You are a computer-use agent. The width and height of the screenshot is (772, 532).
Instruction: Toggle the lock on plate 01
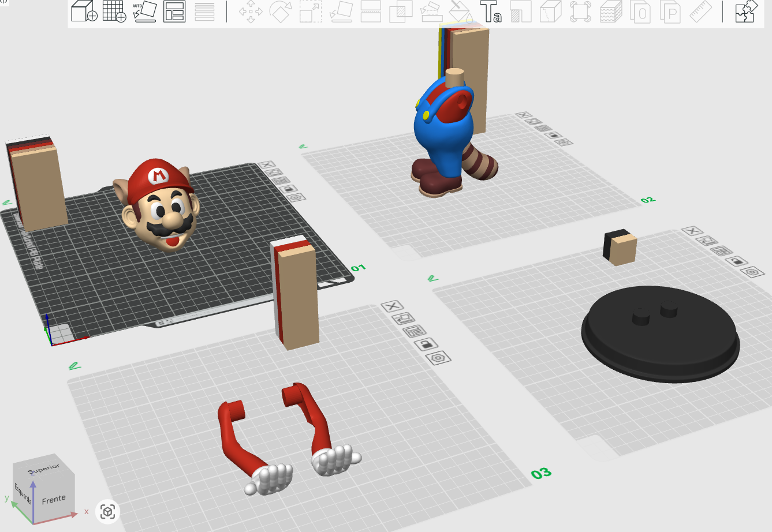pos(289,189)
